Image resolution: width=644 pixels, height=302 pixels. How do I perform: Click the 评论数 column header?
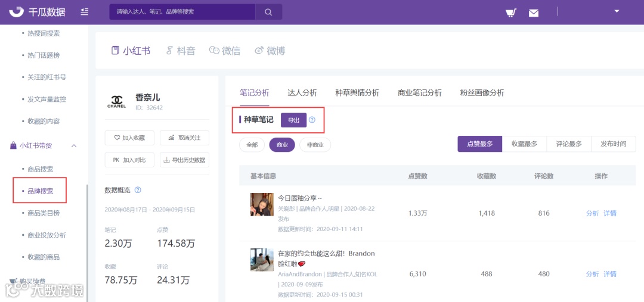pos(544,176)
